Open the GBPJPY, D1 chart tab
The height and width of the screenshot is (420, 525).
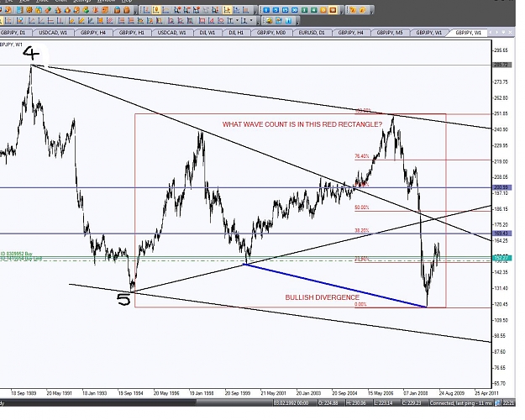point(14,33)
